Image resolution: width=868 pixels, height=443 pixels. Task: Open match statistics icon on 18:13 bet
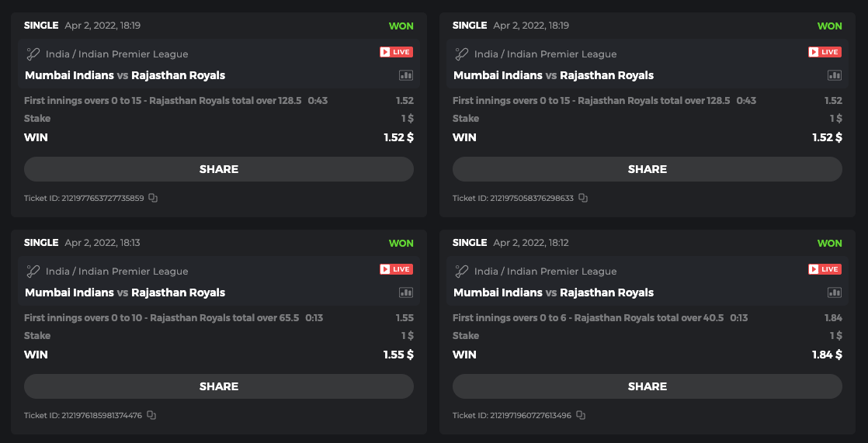click(406, 292)
